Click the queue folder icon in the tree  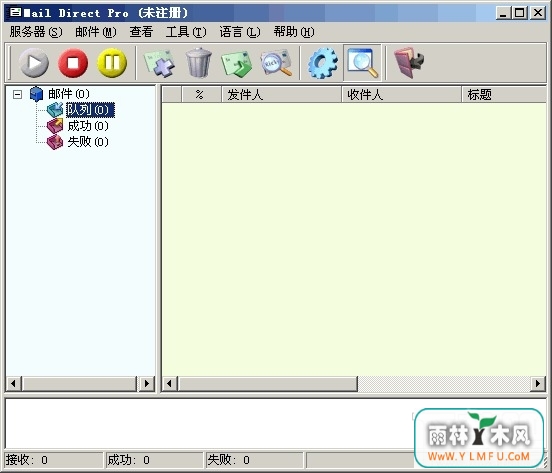(x=55, y=110)
